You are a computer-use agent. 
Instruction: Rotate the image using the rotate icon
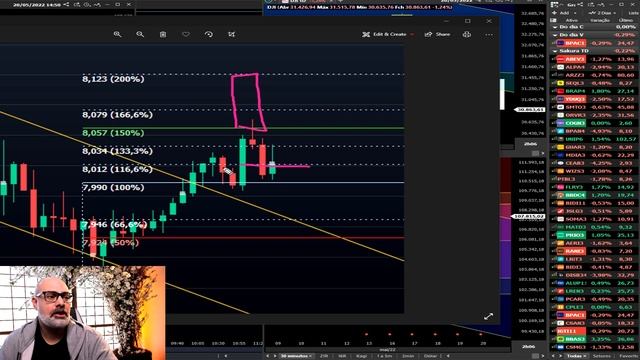pos(209,34)
